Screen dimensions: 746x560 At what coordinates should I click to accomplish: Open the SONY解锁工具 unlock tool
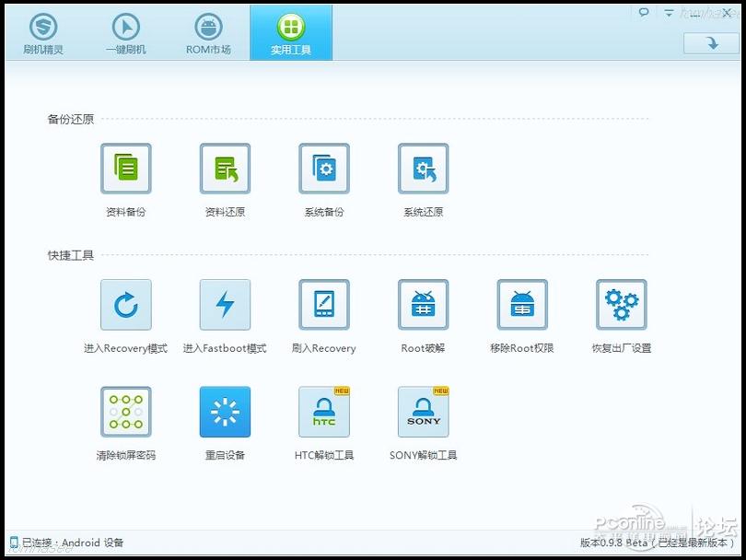pos(424,413)
